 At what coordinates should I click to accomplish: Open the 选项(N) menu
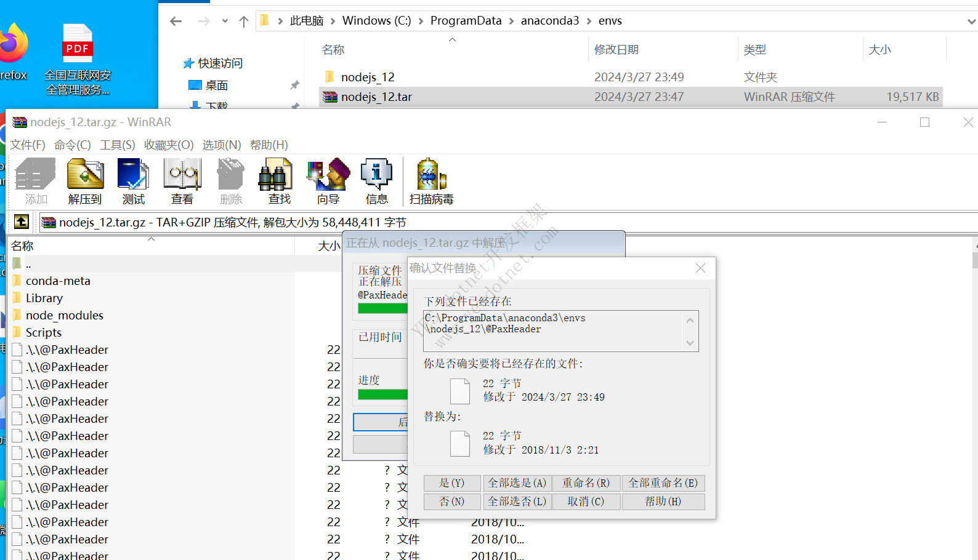pyautogui.click(x=222, y=145)
